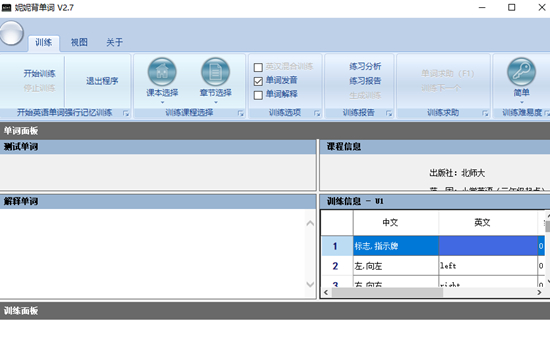Enable the 英汉混合训练 checkbox

(x=258, y=67)
